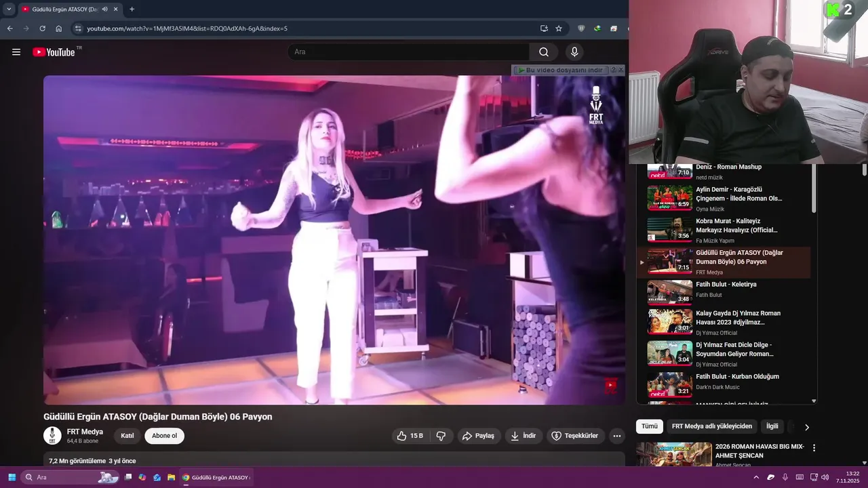
Task: Click the FRT Medya channel avatar
Action: tap(52, 436)
